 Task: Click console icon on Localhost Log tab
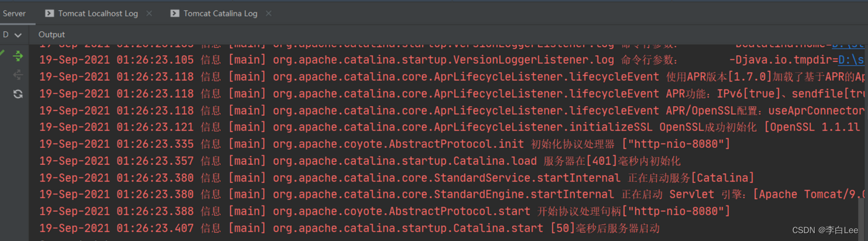49,13
